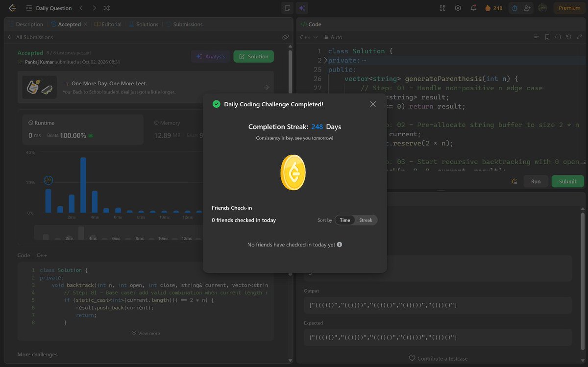Click the LeetCode logo icon
588x367 pixels.
point(12,8)
